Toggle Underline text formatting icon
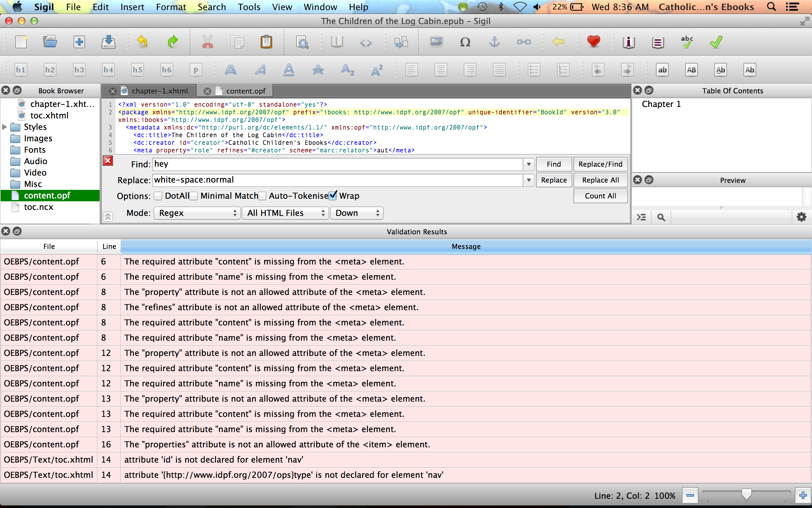 click(289, 70)
